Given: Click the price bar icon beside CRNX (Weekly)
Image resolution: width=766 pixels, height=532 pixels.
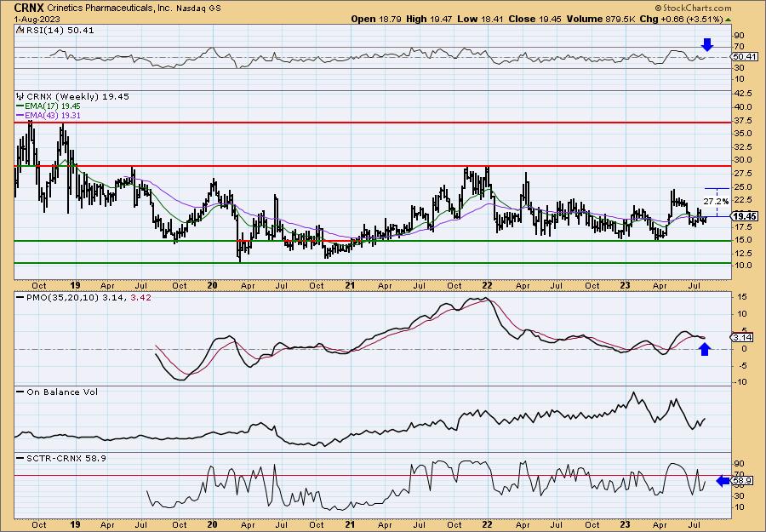Looking at the screenshot, I should click(x=20, y=96).
